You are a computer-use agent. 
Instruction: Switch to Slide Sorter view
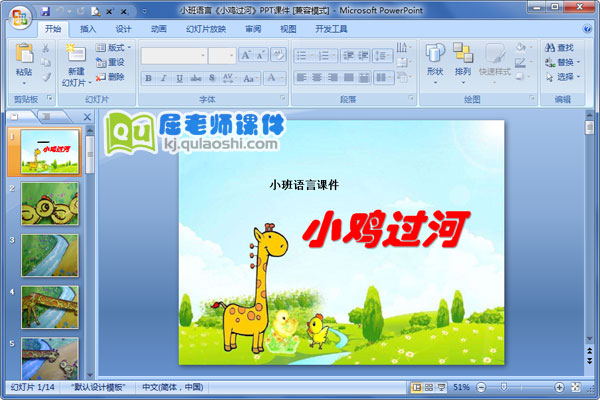click(x=429, y=388)
